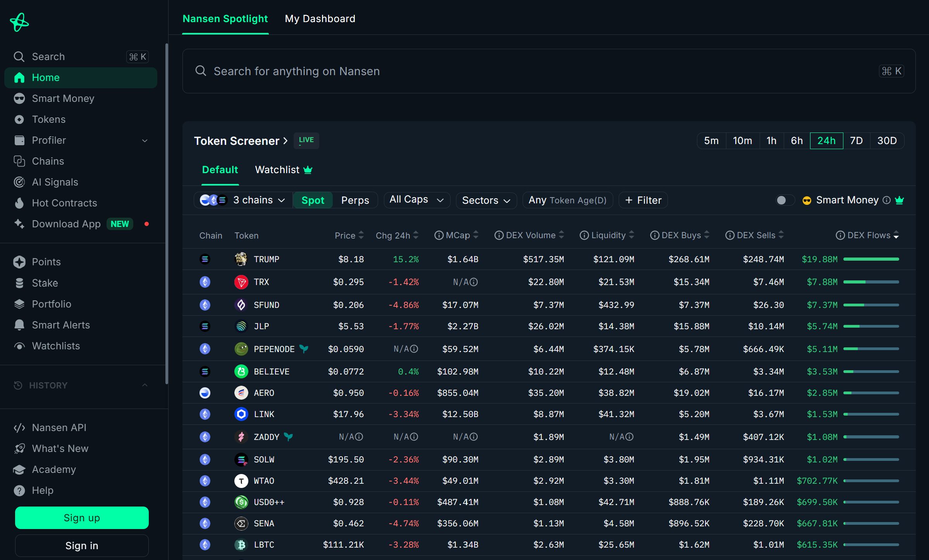Enable the Smart Money toggle
929x560 pixels.
[785, 200]
